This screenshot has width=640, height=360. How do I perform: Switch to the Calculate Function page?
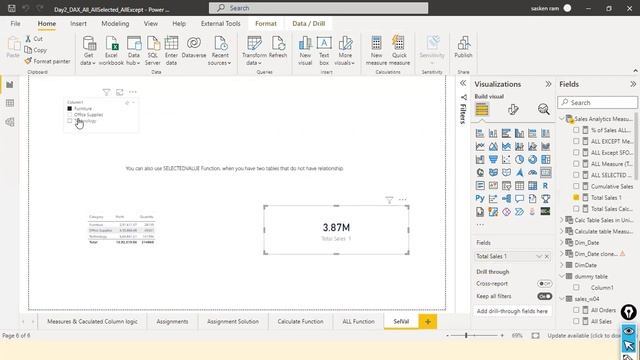click(300, 321)
